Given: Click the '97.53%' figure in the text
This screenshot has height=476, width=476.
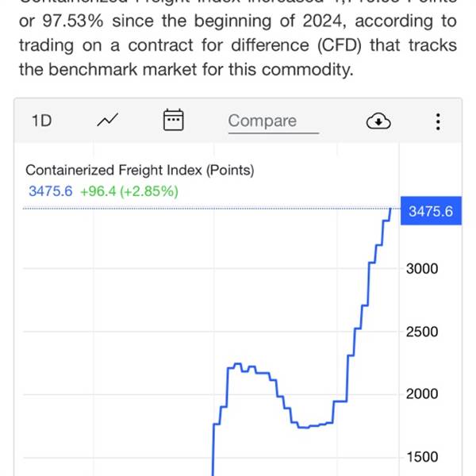Looking at the screenshot, I should (73, 21).
